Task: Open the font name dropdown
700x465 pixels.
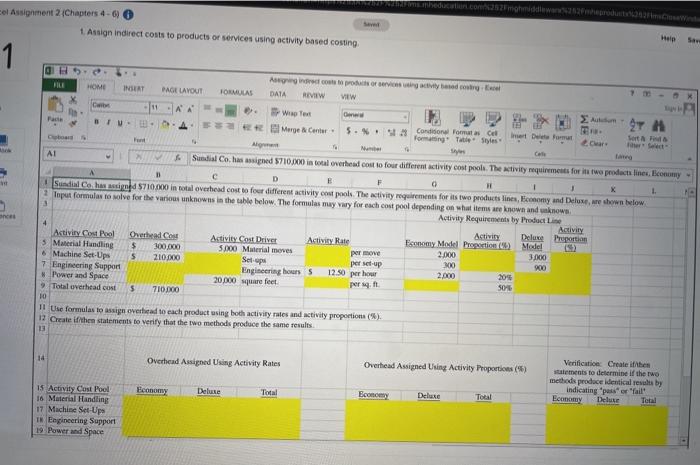Action: (x=146, y=107)
